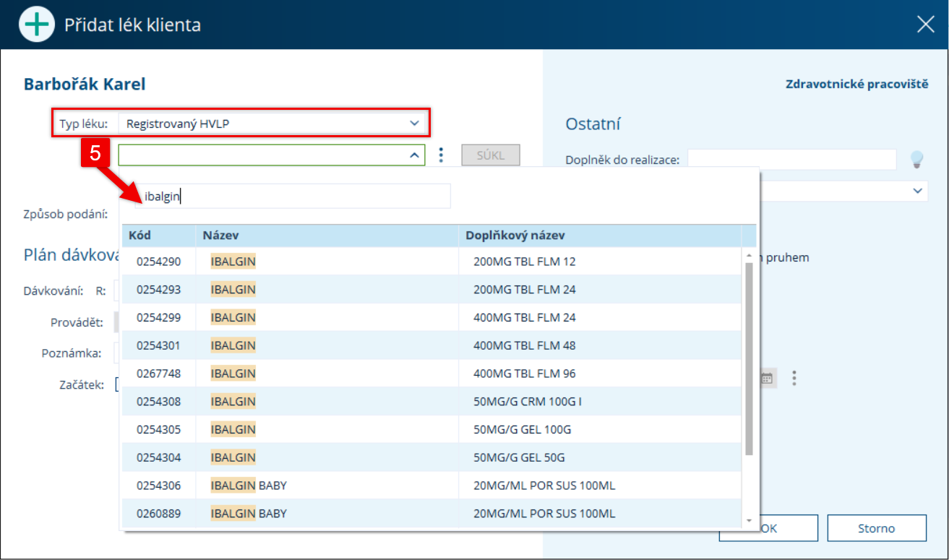Close the Přidat lék klienta dialog

925,25
